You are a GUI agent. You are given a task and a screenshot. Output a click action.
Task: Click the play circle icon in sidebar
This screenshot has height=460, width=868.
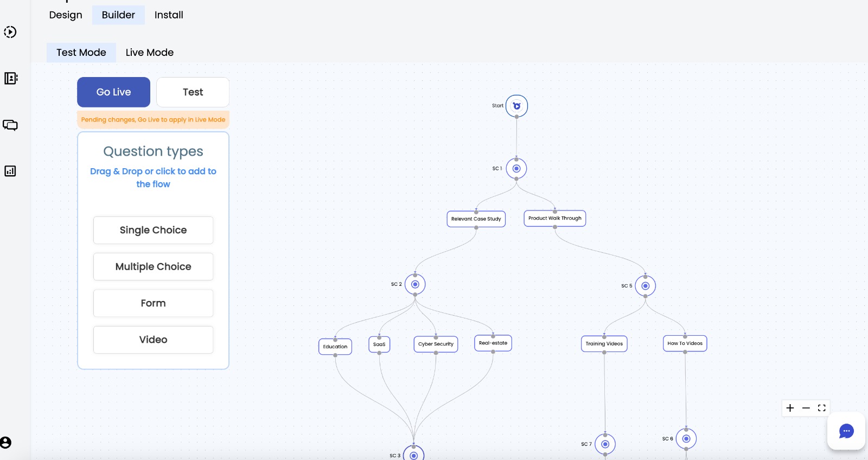(10, 32)
